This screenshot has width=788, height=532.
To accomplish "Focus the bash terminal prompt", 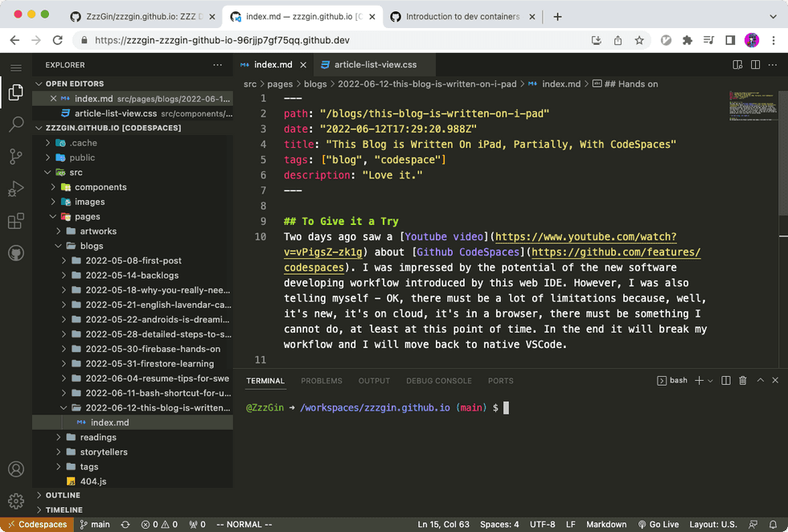I will point(506,408).
